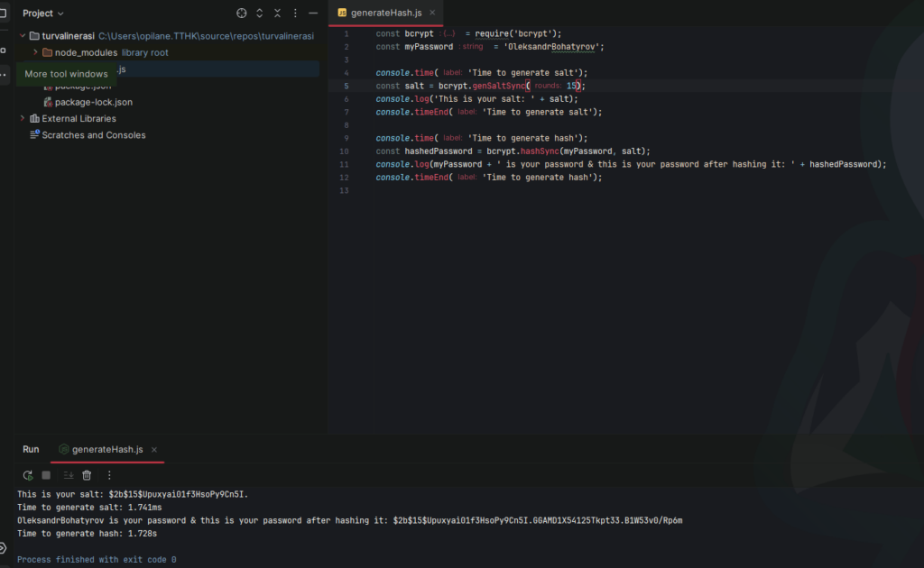Screen dimensions: 924x568
Task: Switch to generateHash.js editor tab
Action: coord(386,13)
